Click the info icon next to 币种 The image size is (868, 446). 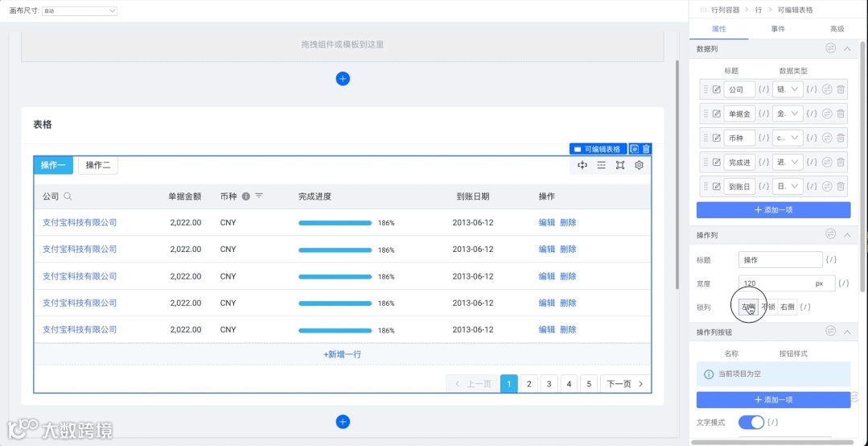[246, 196]
